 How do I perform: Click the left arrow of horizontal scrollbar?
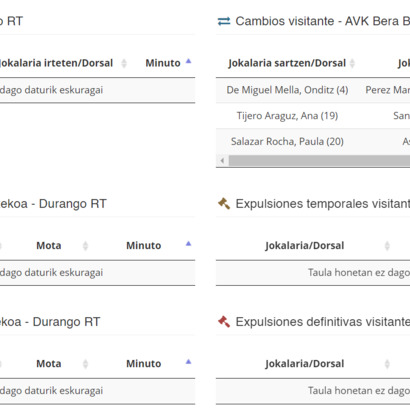point(222,161)
